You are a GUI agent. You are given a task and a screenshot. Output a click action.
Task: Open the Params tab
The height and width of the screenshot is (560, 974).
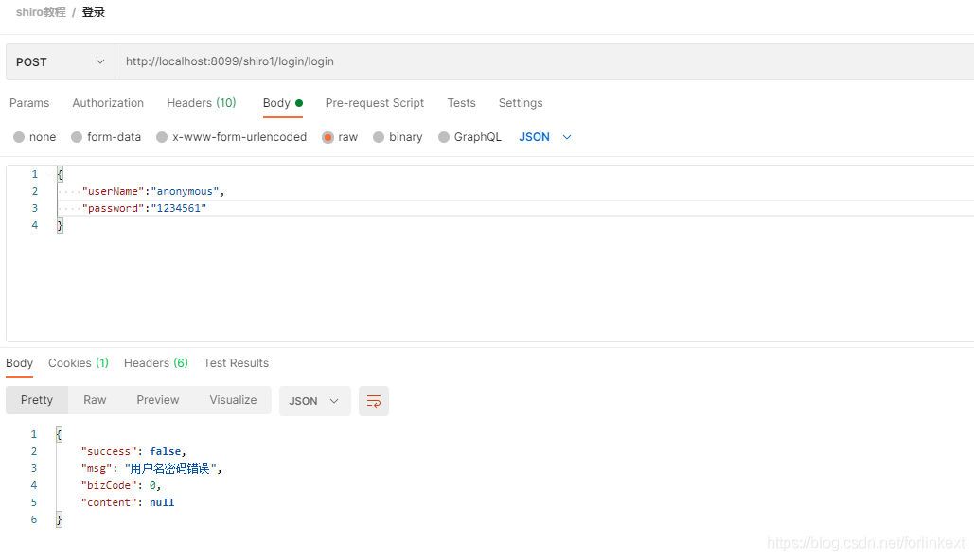[29, 103]
